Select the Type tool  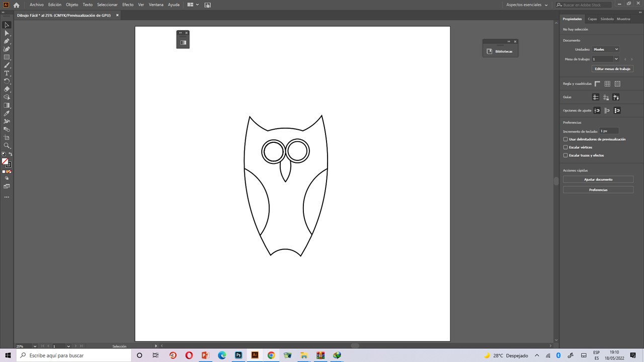[7, 73]
